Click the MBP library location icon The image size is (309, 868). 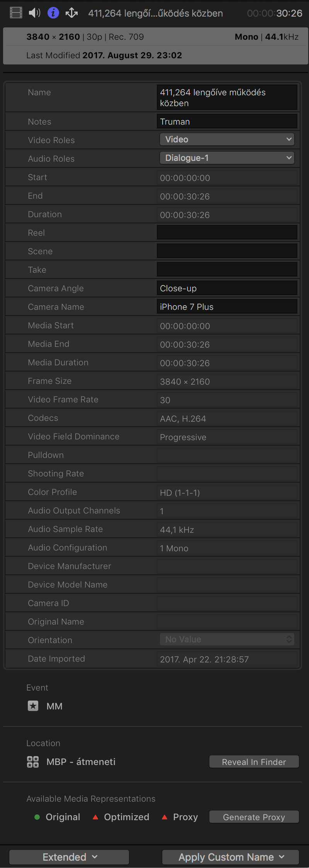pos(33,762)
